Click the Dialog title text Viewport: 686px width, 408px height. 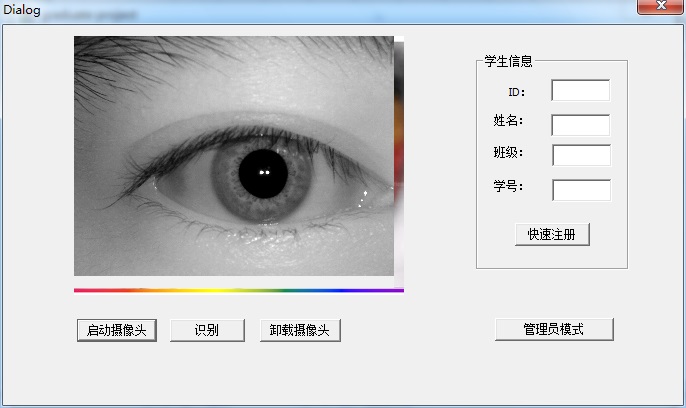[22, 10]
